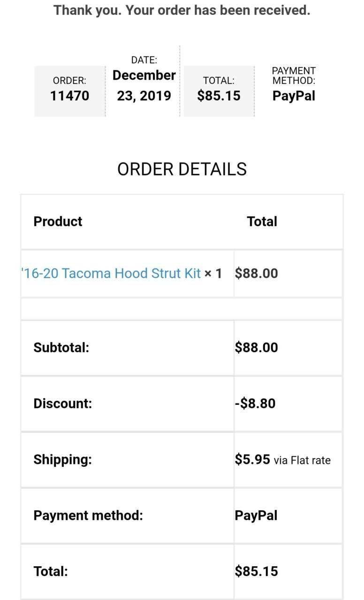
Task: Open the '16-20 Tacoma Hood Strut Kit link
Action: tap(111, 273)
